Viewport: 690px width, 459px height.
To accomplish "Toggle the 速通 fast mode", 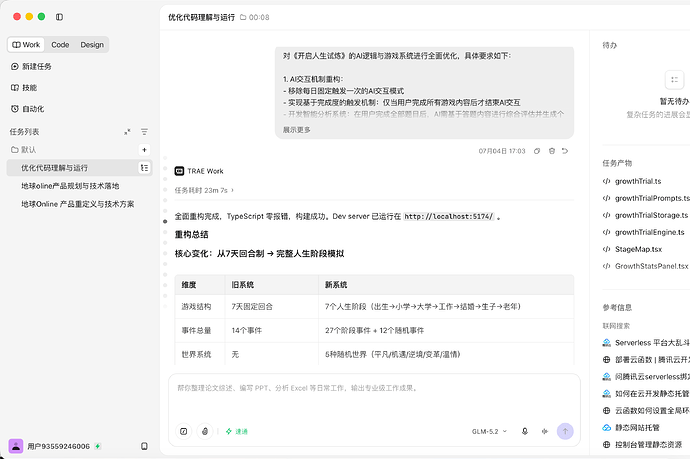I will [237, 431].
